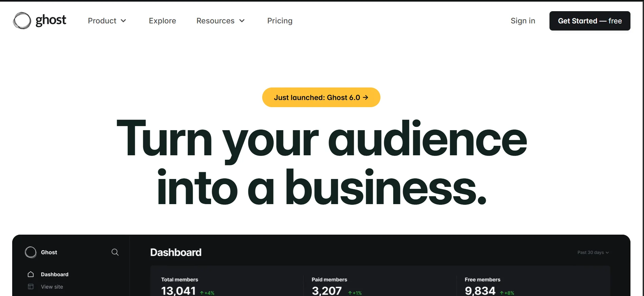Expand the Resources dropdown chevron

[x=242, y=21]
